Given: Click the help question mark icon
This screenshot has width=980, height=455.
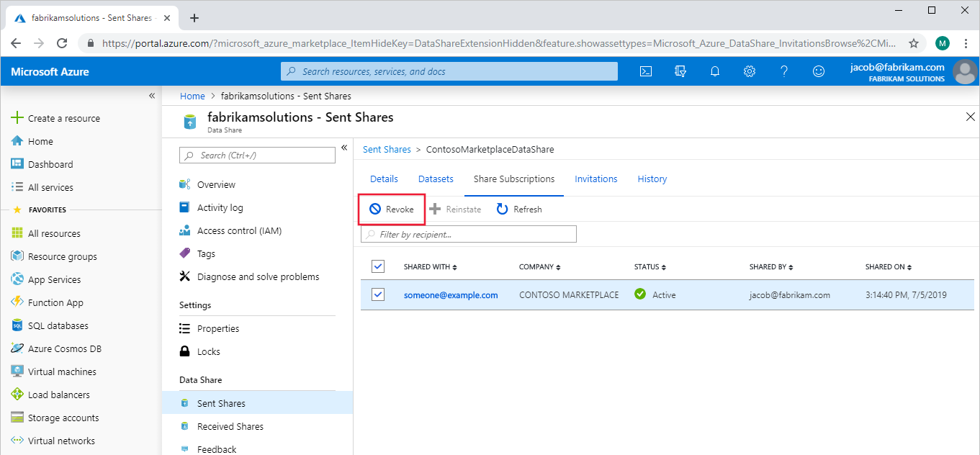Looking at the screenshot, I should pyautogui.click(x=784, y=71).
